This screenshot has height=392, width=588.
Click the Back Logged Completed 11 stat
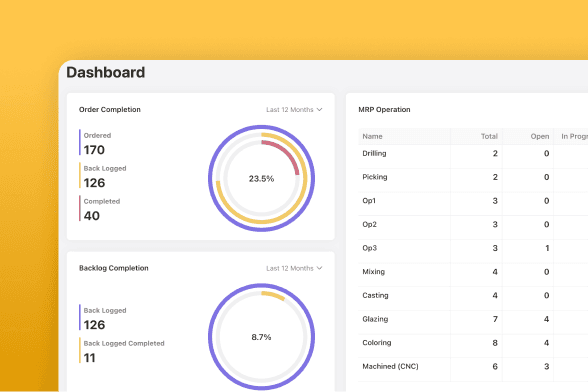[122, 350]
